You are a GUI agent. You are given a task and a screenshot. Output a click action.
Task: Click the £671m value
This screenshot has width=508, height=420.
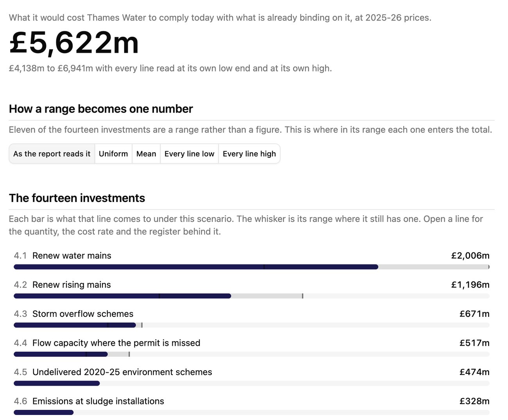point(474,314)
